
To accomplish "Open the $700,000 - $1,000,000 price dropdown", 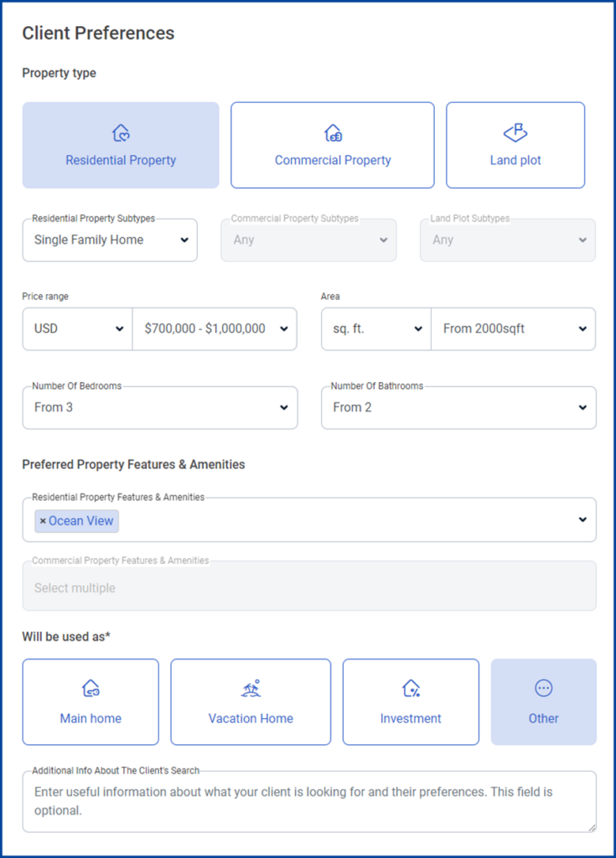I will [215, 328].
